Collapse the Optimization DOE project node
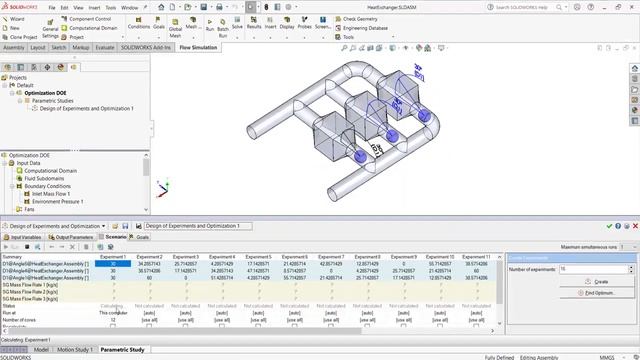640x360 pixels. click(x=12, y=93)
